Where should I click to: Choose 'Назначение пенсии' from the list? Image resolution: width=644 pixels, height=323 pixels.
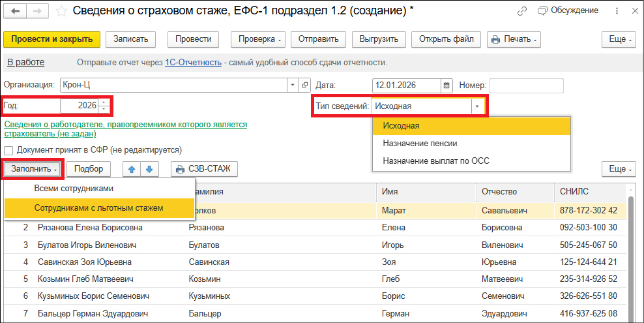pos(420,143)
